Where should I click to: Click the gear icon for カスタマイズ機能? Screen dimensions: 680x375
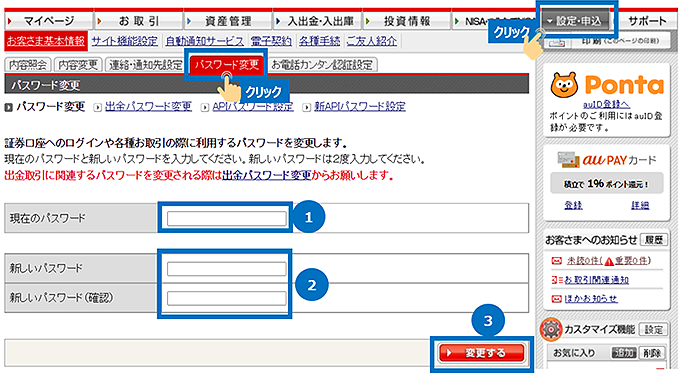(x=551, y=329)
